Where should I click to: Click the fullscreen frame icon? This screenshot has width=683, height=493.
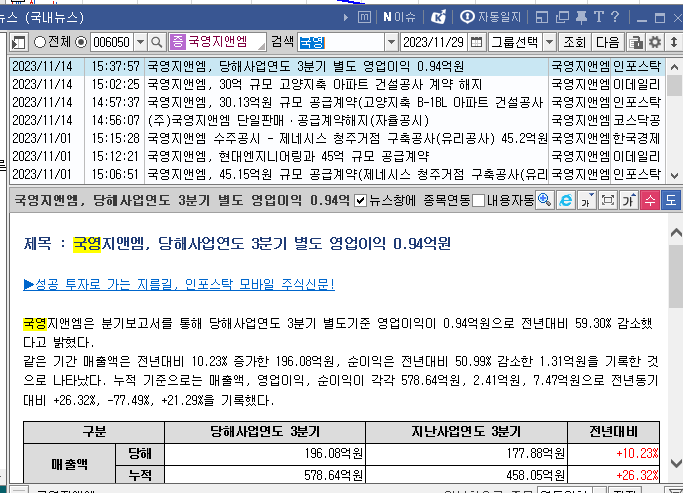pos(608,200)
